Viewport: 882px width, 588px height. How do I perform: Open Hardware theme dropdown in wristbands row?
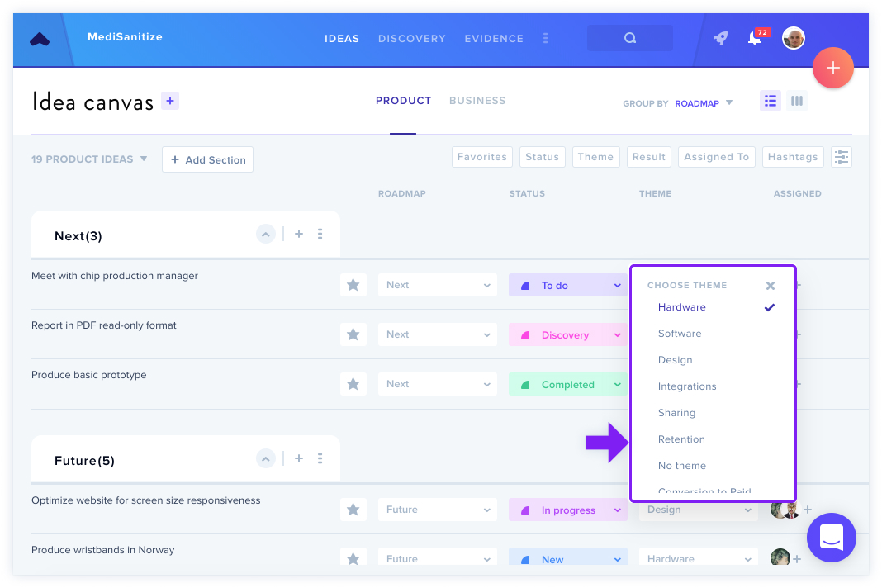point(699,557)
